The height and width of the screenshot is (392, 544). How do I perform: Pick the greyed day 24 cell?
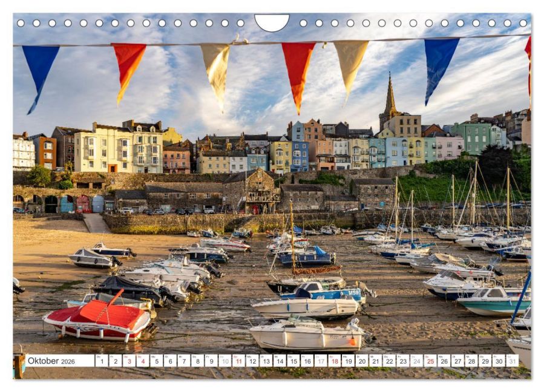coord(417,361)
